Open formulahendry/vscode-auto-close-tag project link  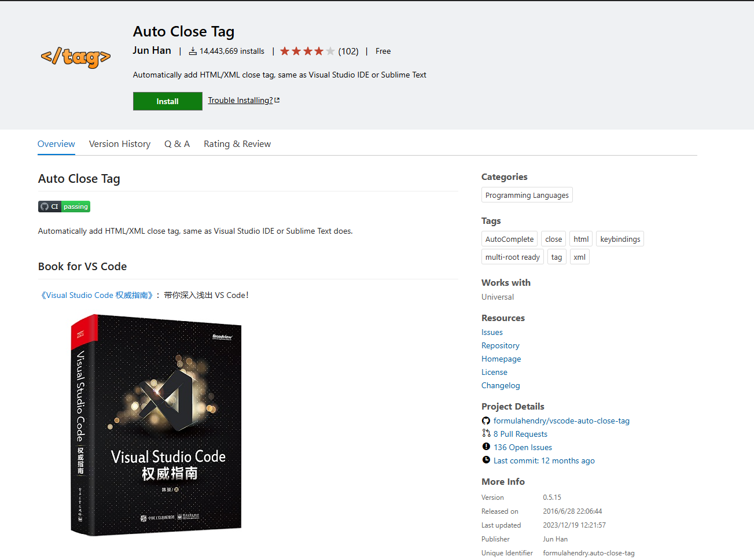561,421
